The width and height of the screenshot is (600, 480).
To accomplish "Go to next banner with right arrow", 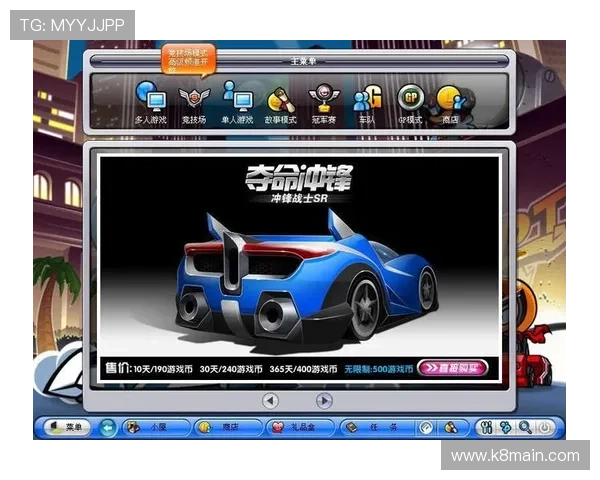I will (324, 401).
